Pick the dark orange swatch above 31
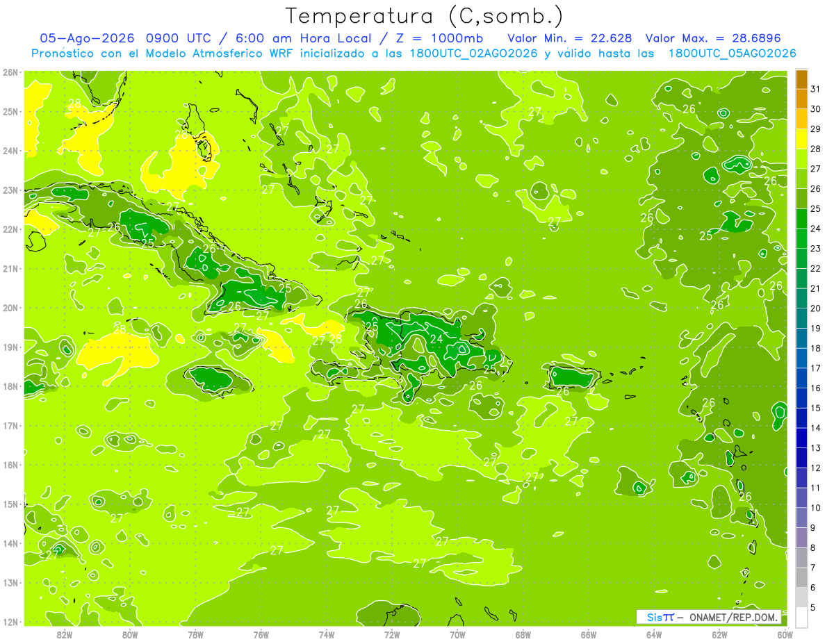 click(801, 79)
